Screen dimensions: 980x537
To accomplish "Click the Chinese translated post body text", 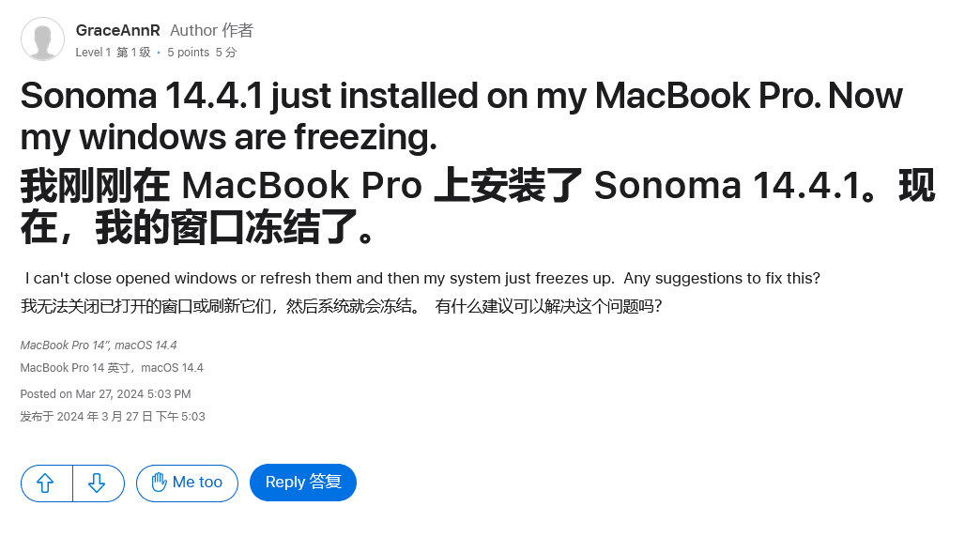I will 341,306.
